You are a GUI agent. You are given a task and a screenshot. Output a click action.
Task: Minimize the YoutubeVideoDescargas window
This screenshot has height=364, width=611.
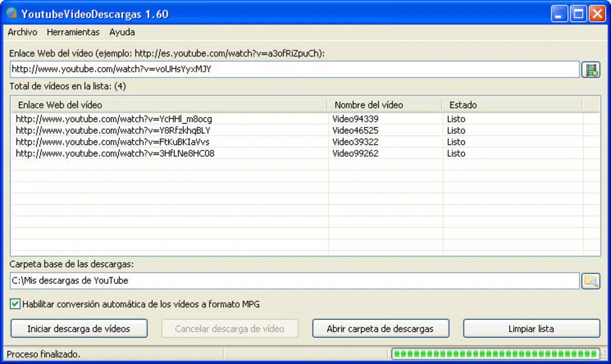(560, 14)
